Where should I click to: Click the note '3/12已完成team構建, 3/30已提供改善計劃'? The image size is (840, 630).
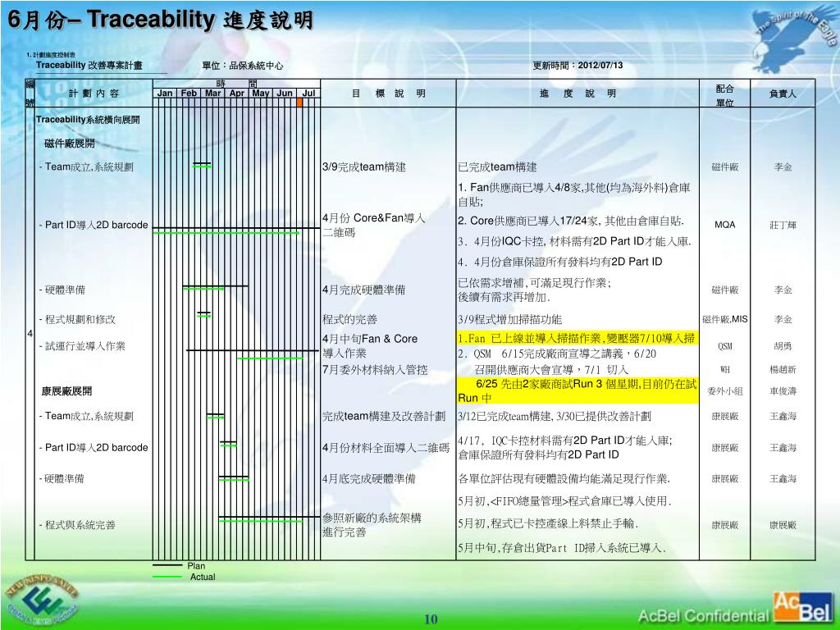[555, 416]
